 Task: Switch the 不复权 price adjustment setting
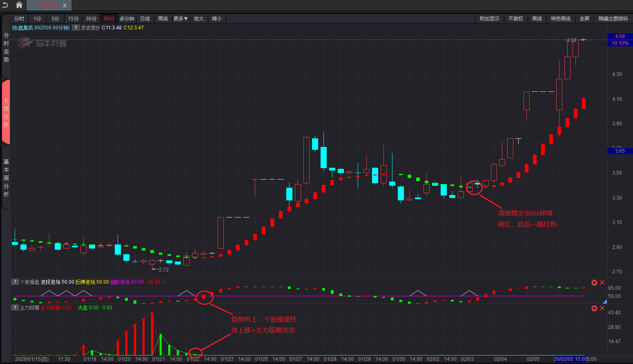click(x=515, y=19)
